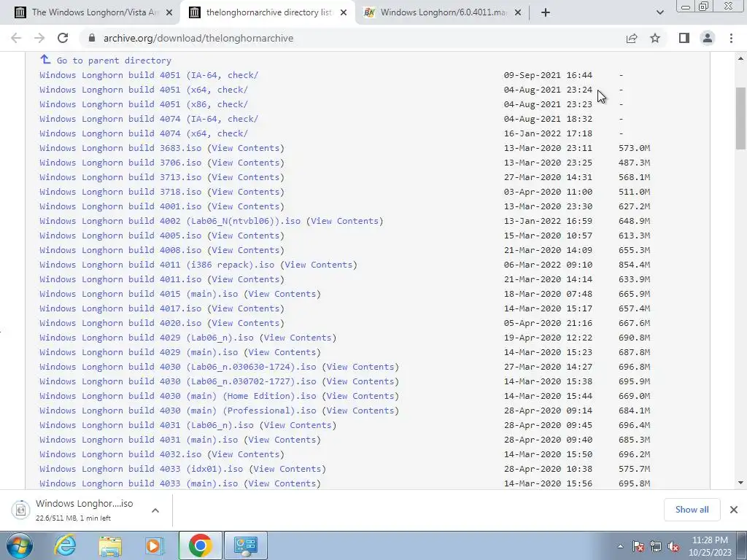Close the Windows Longhorn/6.0.4011 tab
The height and width of the screenshot is (560, 747).
click(519, 12)
